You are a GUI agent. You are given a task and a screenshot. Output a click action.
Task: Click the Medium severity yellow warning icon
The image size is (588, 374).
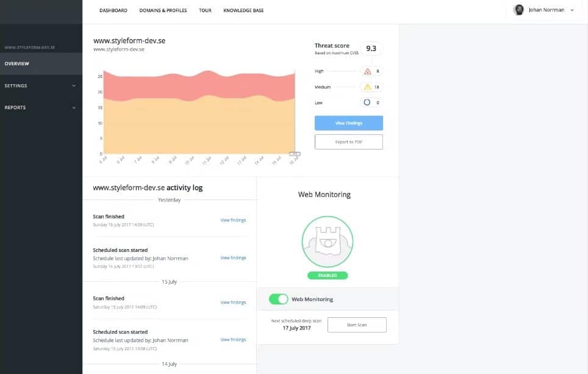[x=367, y=87]
